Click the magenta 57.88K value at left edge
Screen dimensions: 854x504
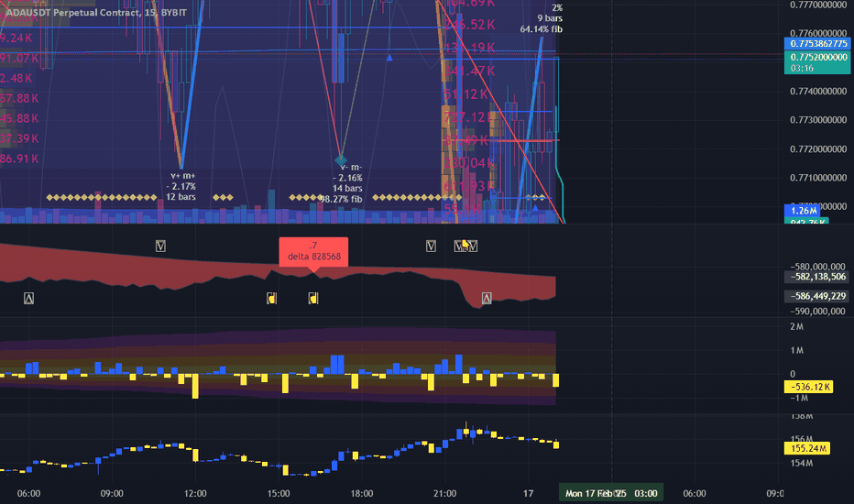click(x=19, y=98)
